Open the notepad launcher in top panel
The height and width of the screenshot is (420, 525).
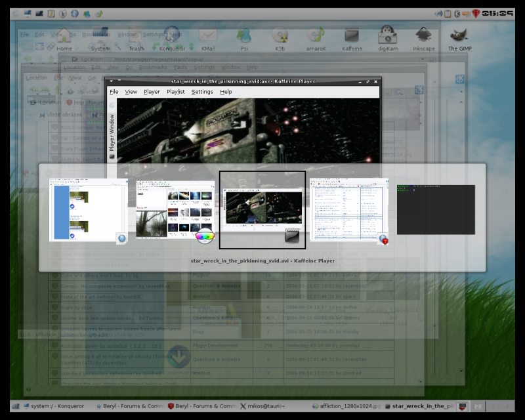(51, 14)
